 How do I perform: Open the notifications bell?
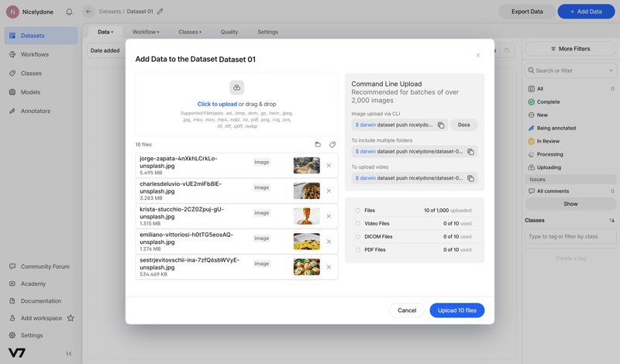pos(69,12)
